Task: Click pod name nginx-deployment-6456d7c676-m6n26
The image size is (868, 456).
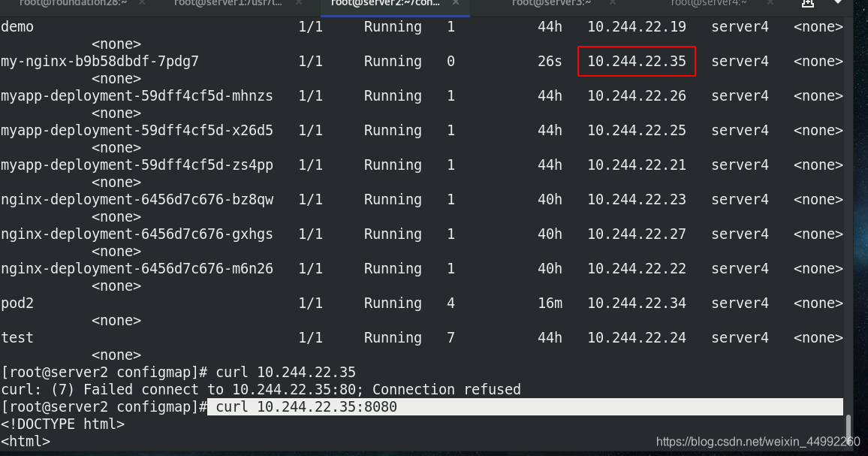Action: point(137,268)
